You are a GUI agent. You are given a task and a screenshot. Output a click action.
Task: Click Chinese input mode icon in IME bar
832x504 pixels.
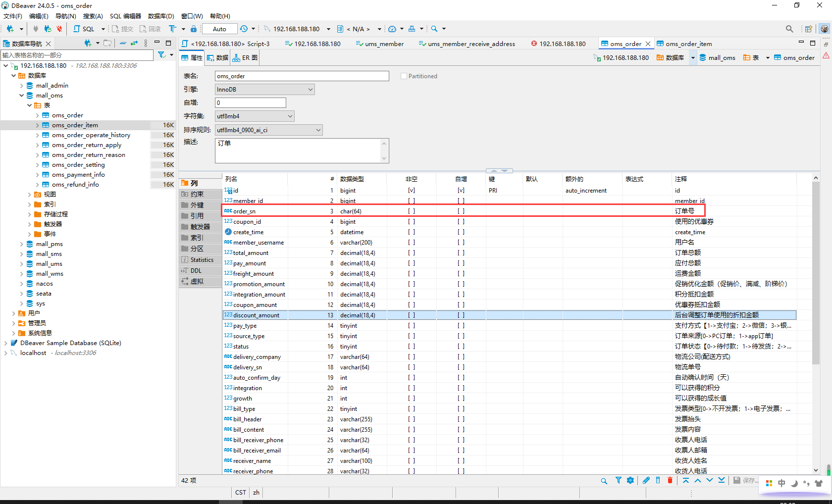pos(781,483)
